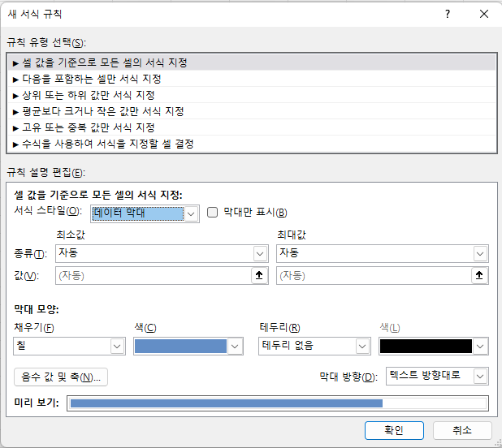Expand the fill color dropdown arrow
Image resolution: width=502 pixels, height=448 pixels.
click(235, 347)
